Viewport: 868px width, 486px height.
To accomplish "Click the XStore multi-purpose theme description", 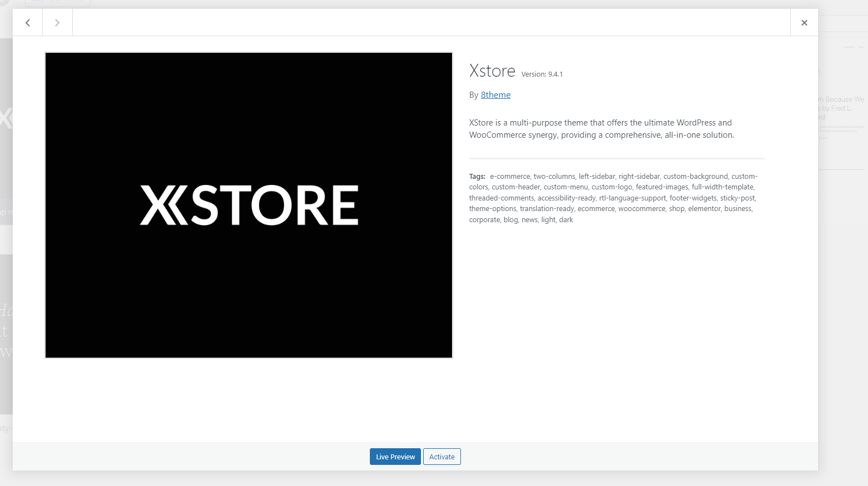I will pyautogui.click(x=601, y=129).
